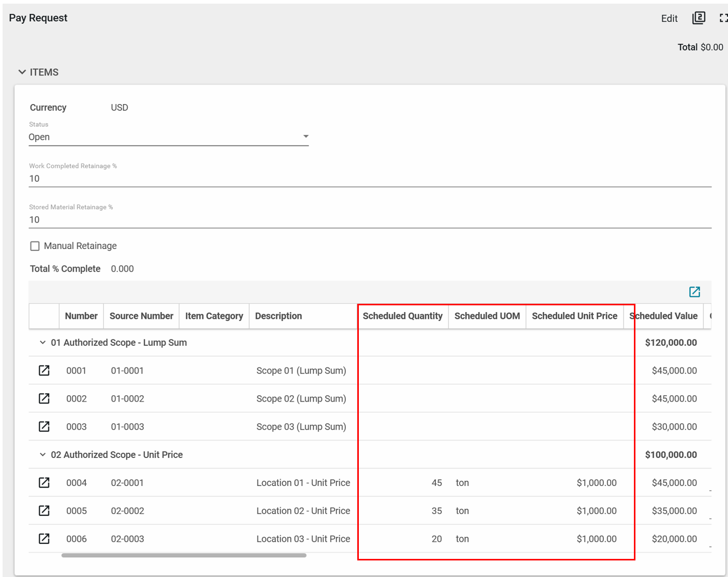The height and width of the screenshot is (577, 728).
Task: Collapse 02 Authorized Scope - Unit Price group
Action: point(43,455)
